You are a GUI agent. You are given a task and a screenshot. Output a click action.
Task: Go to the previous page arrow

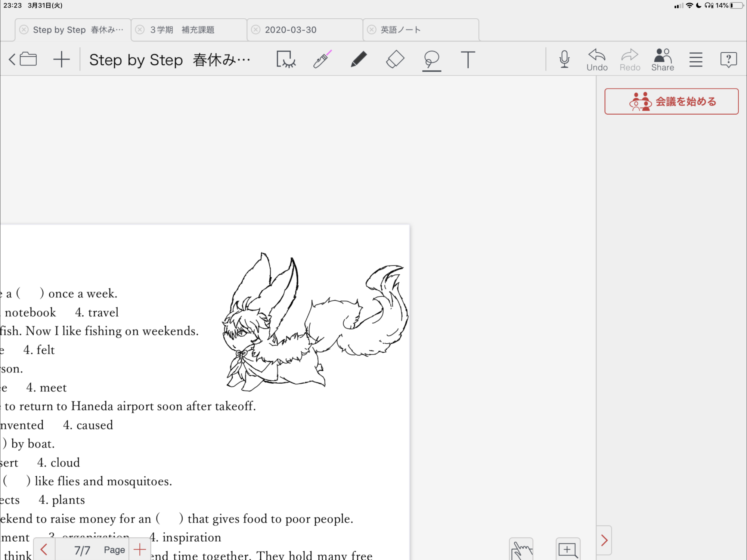[x=44, y=550]
